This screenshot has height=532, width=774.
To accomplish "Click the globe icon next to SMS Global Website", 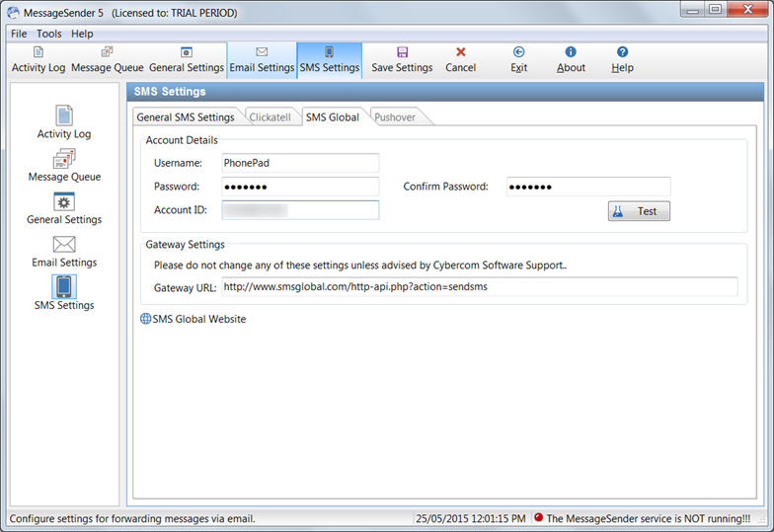I will coord(146,319).
